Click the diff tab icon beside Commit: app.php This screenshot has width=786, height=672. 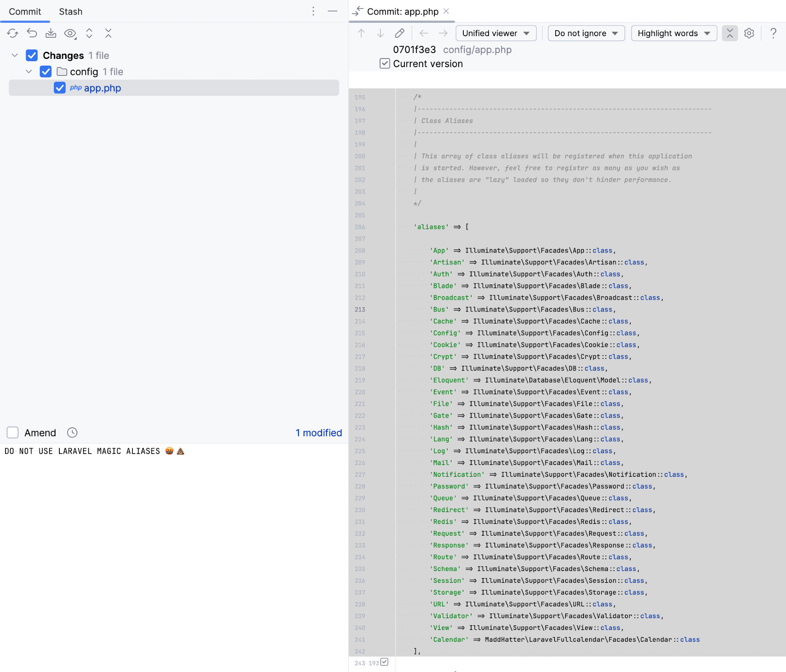pyautogui.click(x=357, y=11)
